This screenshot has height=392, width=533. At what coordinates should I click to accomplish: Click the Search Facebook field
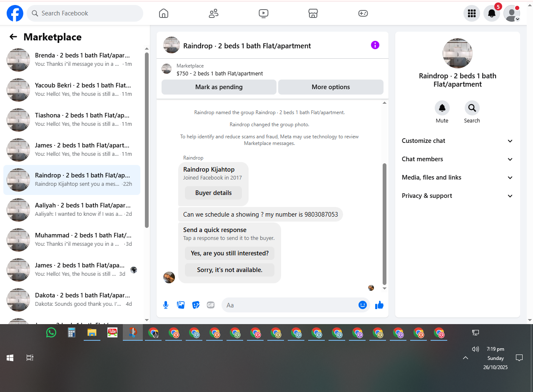(x=85, y=13)
